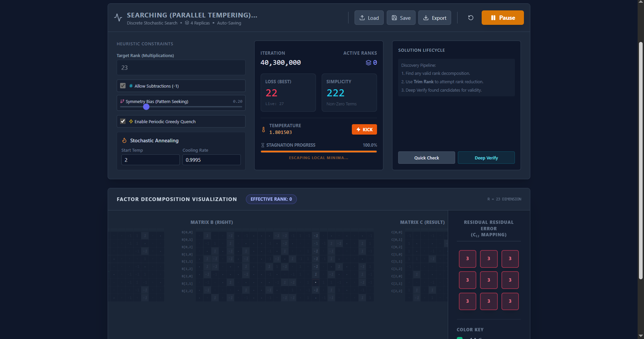Click the Effective Rank: 0 badge
This screenshot has height=339, width=644.
[271, 199]
